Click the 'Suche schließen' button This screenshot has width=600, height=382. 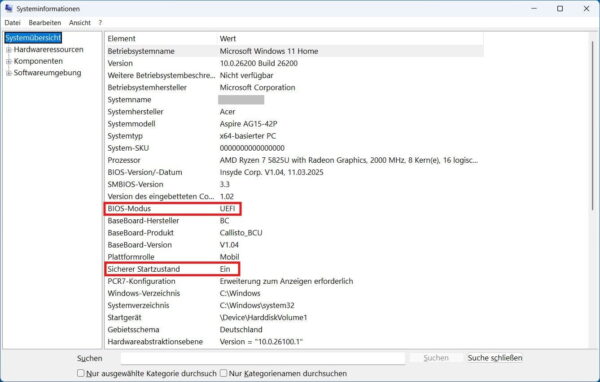[495, 358]
